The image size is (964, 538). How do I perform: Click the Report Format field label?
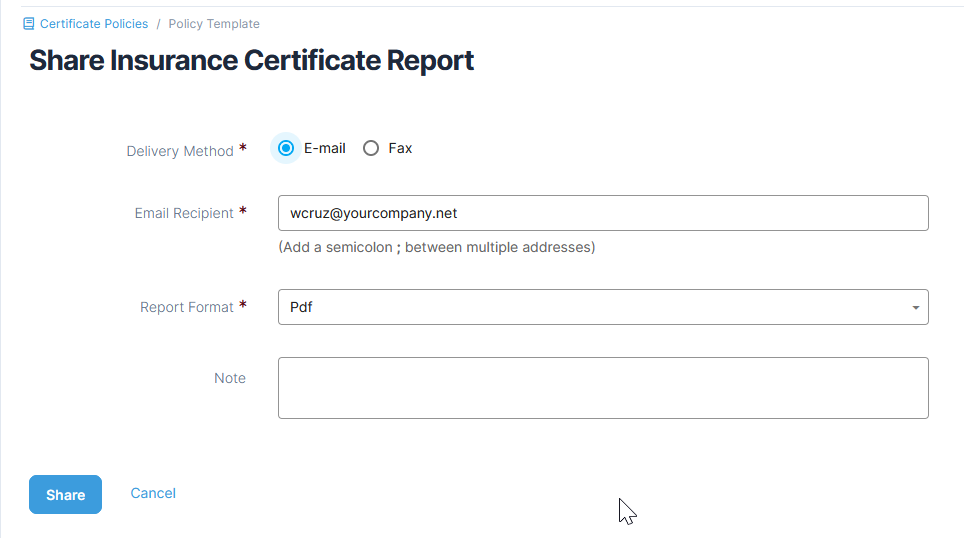click(187, 307)
